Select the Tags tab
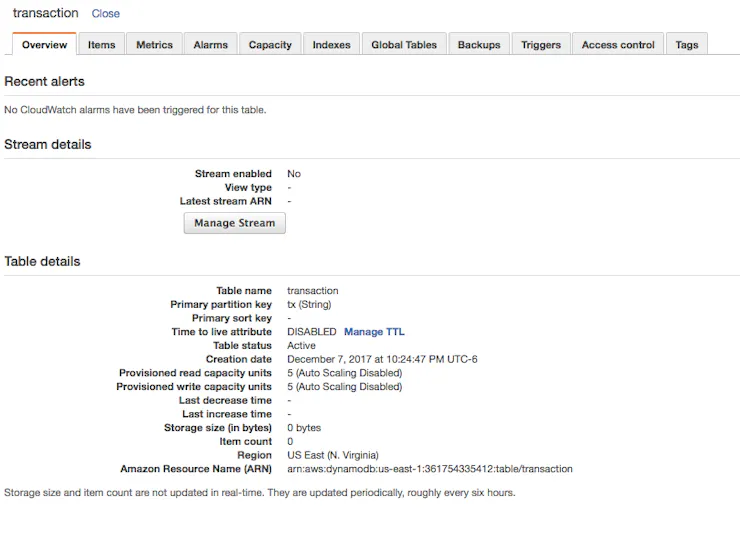740x540 pixels. click(x=687, y=44)
